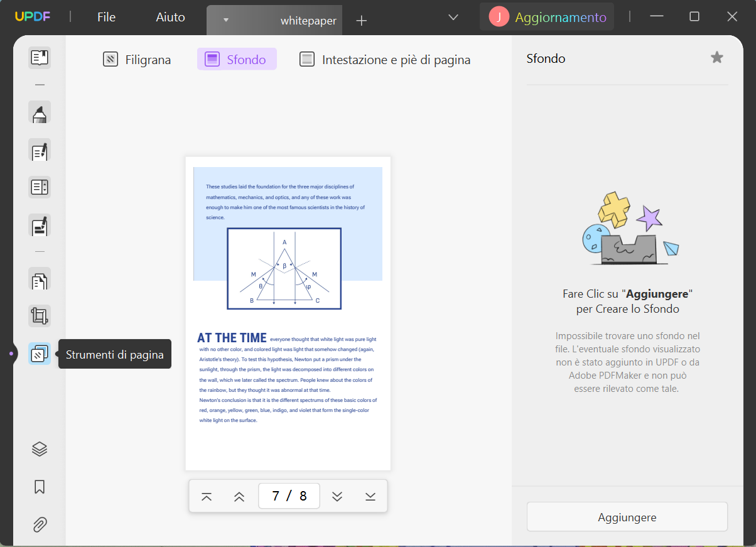Click the 'Fare Clic su Aggiungere' text
This screenshot has width=756, height=547.
pyautogui.click(x=628, y=301)
